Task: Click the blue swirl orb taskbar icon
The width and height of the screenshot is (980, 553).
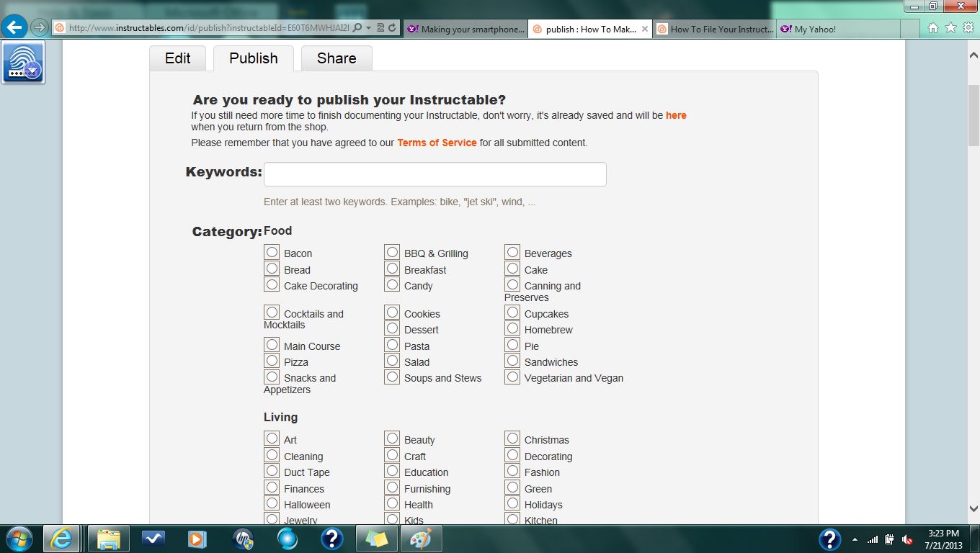Action: pyautogui.click(x=287, y=539)
